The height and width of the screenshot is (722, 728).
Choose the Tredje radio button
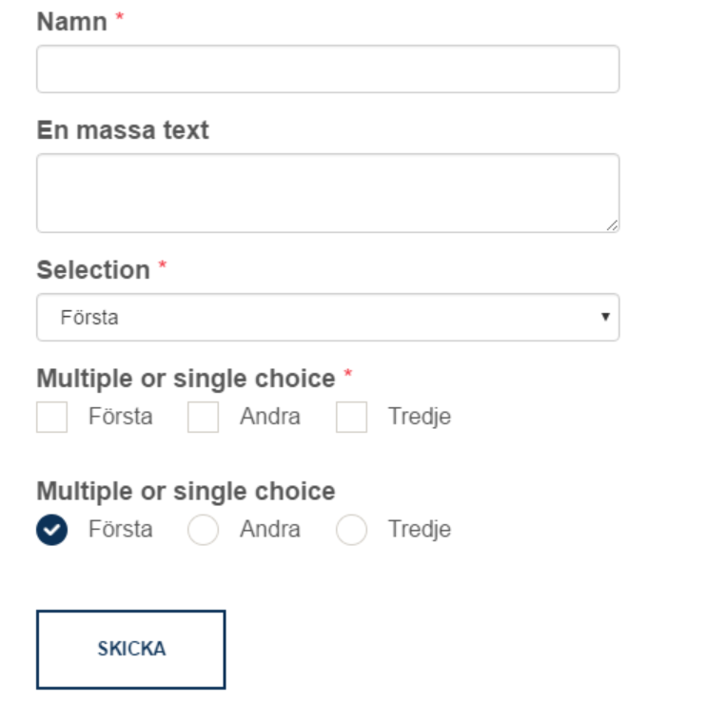(351, 530)
